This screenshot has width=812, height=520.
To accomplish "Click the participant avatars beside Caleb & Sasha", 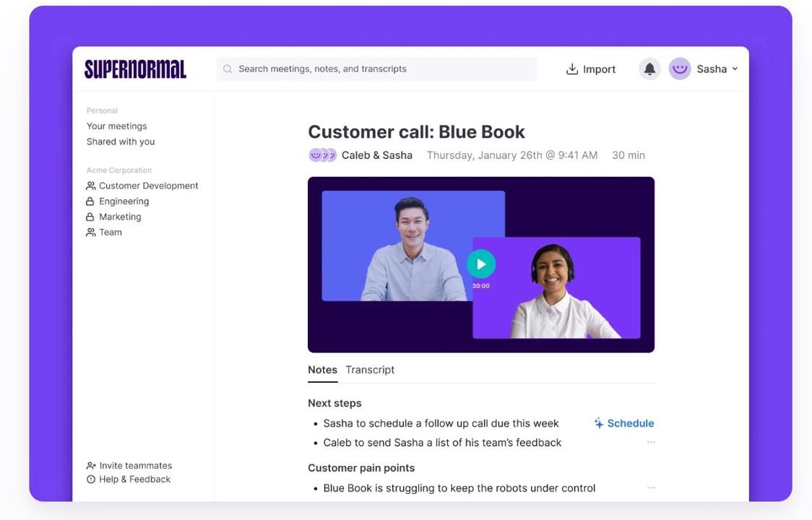I will [323, 155].
